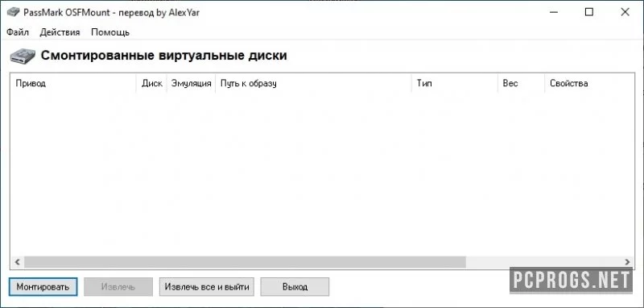
Task: Click the Извлечь все и выйти button
Action: pyautogui.click(x=207, y=286)
